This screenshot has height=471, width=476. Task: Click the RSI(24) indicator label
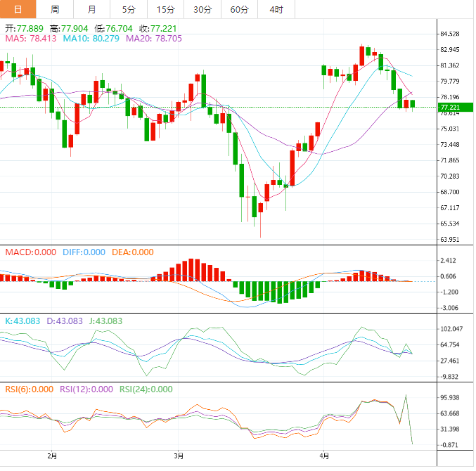pos(146,389)
